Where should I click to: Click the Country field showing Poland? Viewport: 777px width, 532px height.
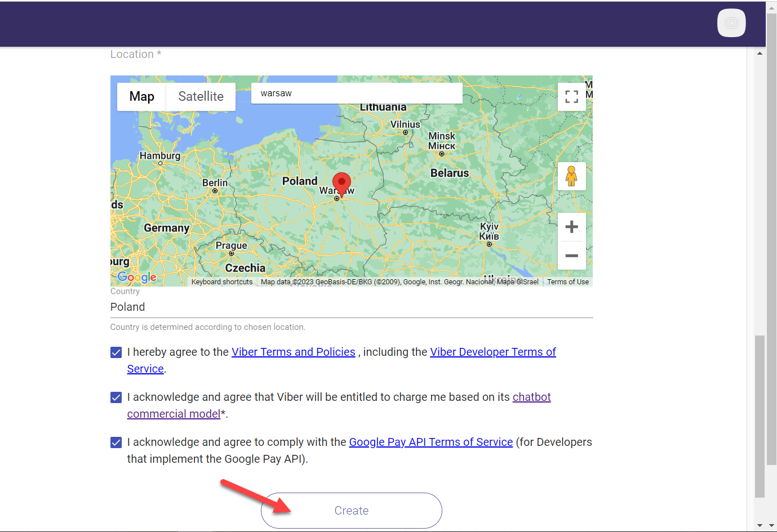coord(352,307)
